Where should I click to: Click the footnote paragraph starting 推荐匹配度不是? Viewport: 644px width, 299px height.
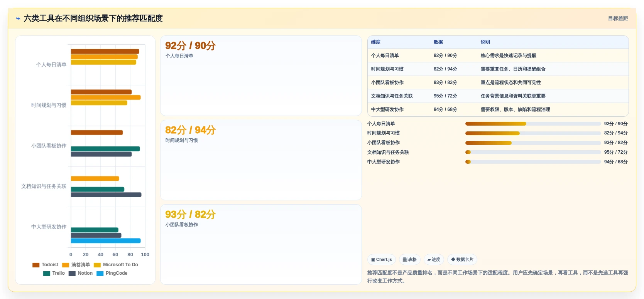point(498,277)
